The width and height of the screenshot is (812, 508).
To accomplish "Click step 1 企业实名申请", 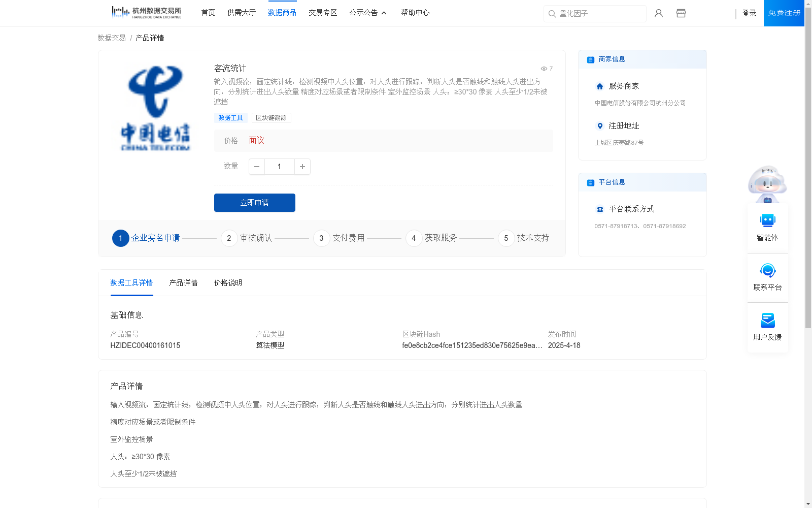I will [146, 238].
